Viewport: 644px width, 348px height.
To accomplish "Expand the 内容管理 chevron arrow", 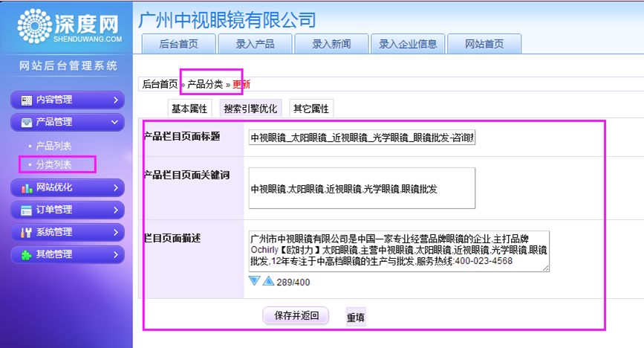I will click(x=115, y=100).
